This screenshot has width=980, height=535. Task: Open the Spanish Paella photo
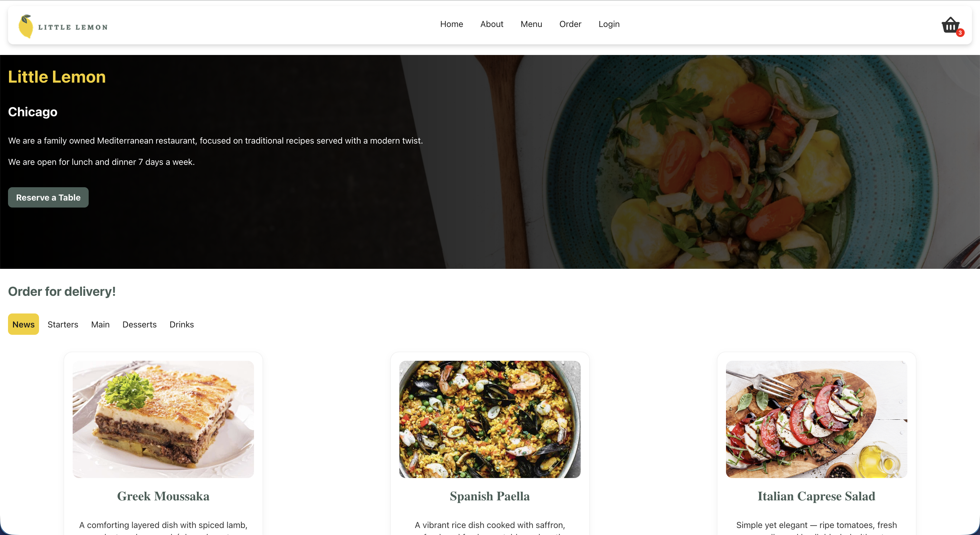point(490,419)
